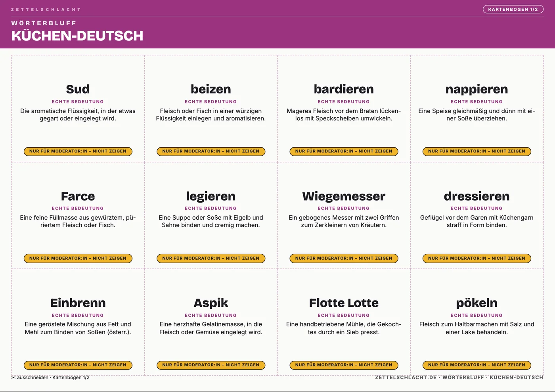Click the scissors icon next to ausschneiden
Viewport: 555px width, 392px height.
[x=13, y=378]
